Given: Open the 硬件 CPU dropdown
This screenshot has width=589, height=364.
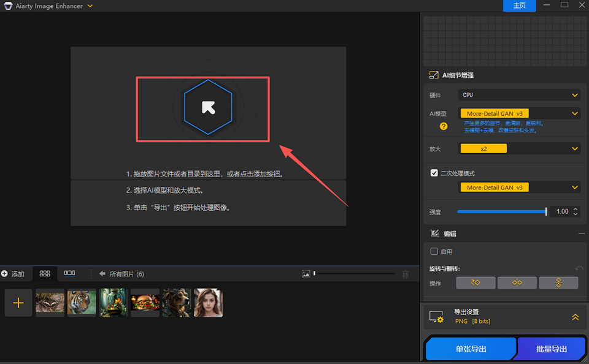Looking at the screenshot, I should pyautogui.click(x=519, y=95).
